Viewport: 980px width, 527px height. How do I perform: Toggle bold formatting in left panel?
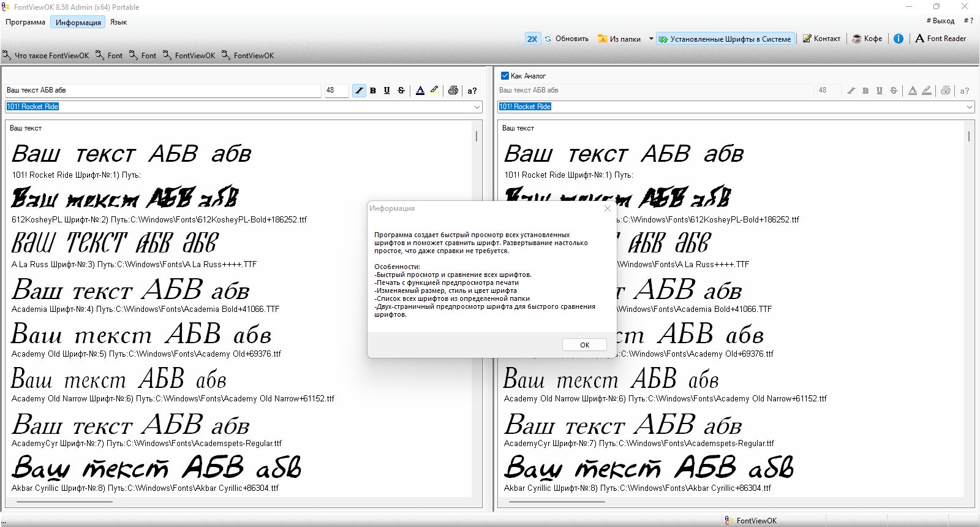tap(373, 91)
